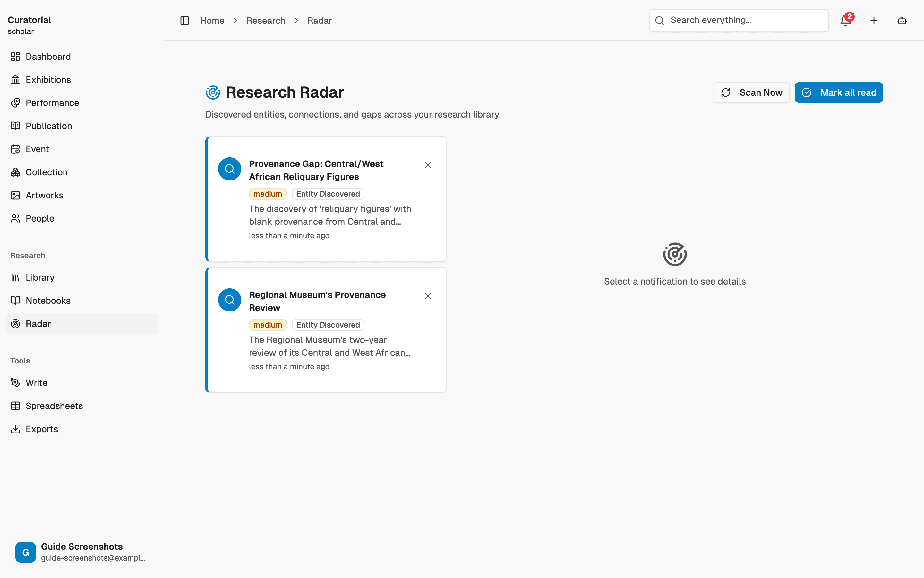Go to the People page

pos(82,218)
